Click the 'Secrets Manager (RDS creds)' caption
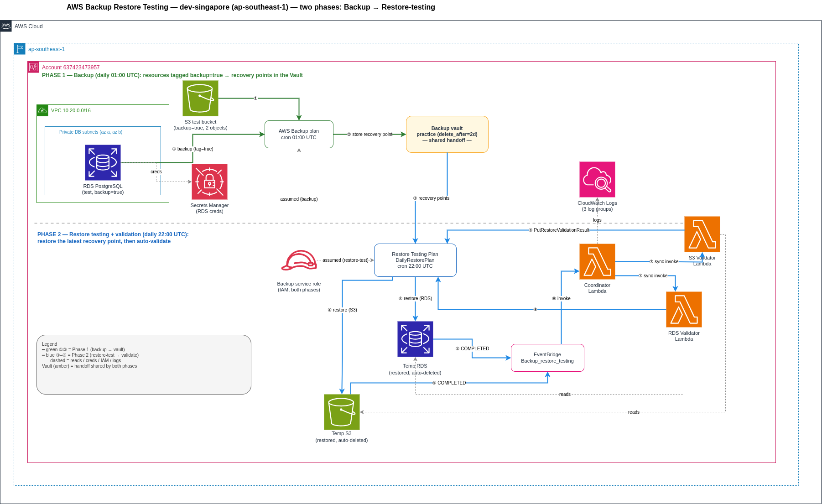Image resolution: width=822 pixels, height=504 pixels. 209,208
